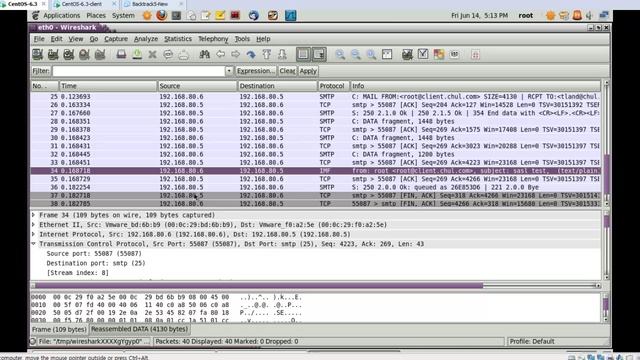
Task: Reload the capture file icon
Action: [x=168, y=54]
